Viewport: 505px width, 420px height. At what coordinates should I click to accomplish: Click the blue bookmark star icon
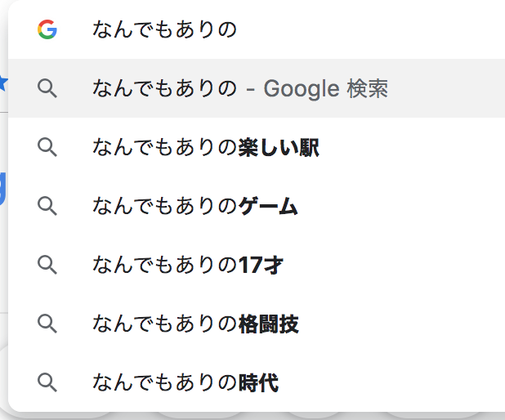[x=3, y=81]
